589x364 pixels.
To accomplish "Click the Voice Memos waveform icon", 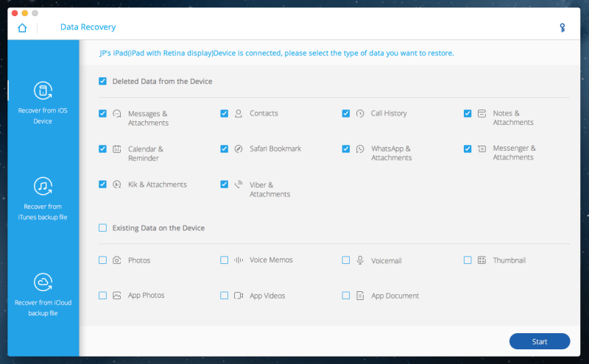I will pos(239,260).
